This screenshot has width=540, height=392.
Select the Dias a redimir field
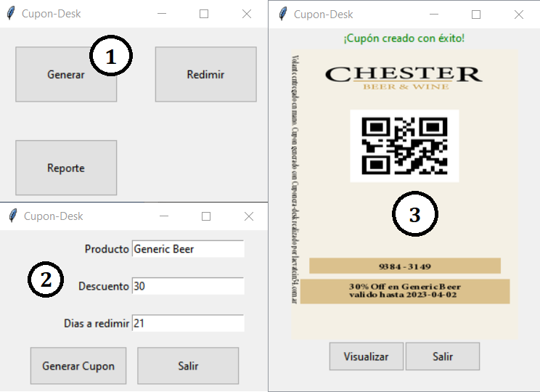pyautogui.click(x=188, y=323)
